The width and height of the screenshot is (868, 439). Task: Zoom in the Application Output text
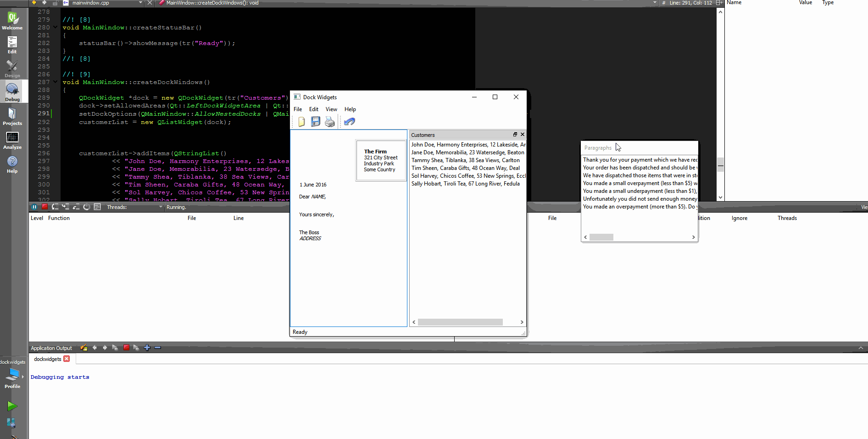(x=147, y=348)
